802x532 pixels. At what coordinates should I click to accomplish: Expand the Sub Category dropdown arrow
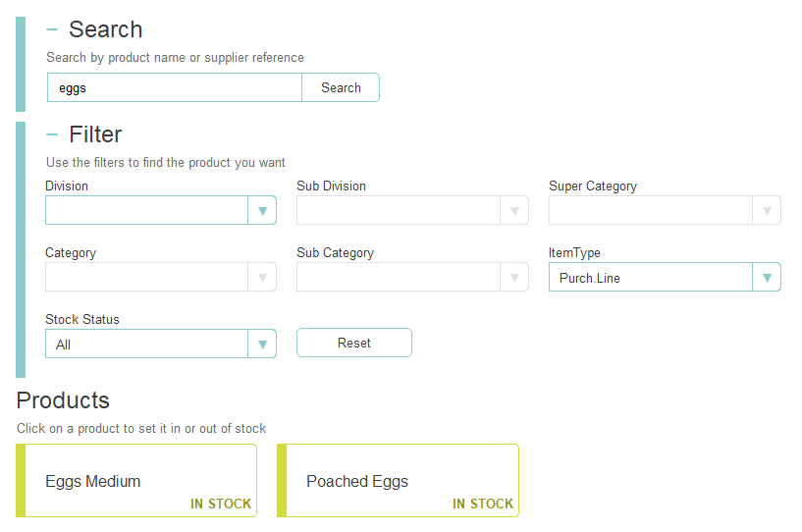514,278
